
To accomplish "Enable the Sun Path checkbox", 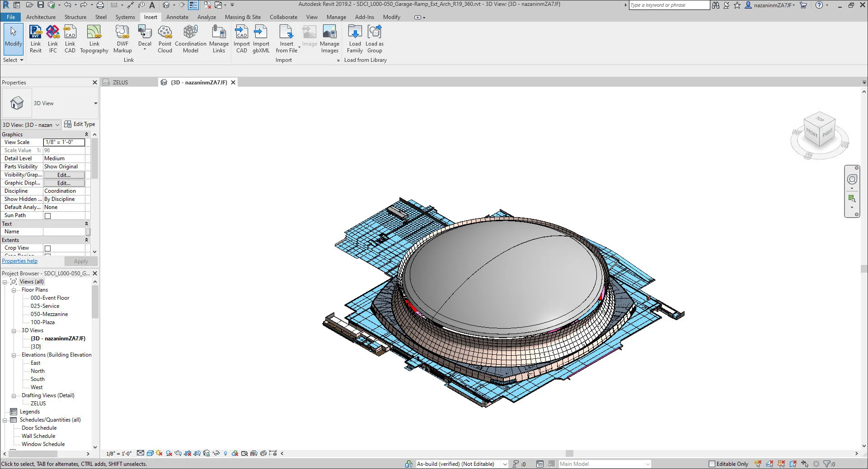I will (x=47, y=216).
